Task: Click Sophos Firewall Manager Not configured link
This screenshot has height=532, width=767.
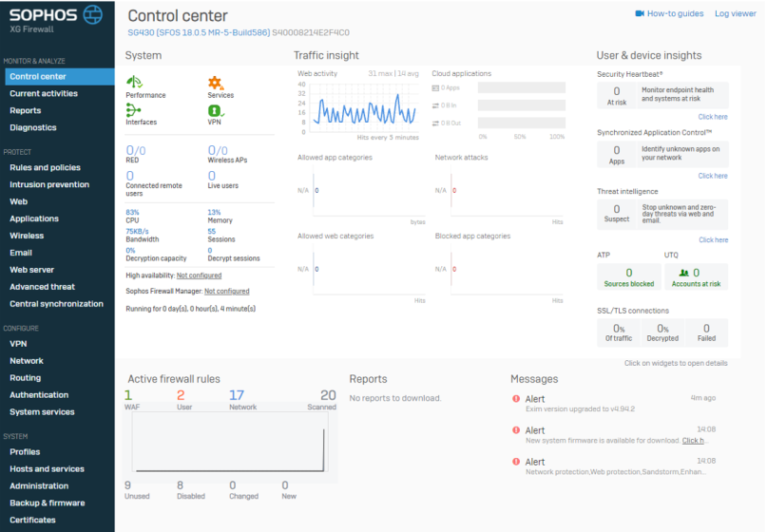Action: coord(226,292)
